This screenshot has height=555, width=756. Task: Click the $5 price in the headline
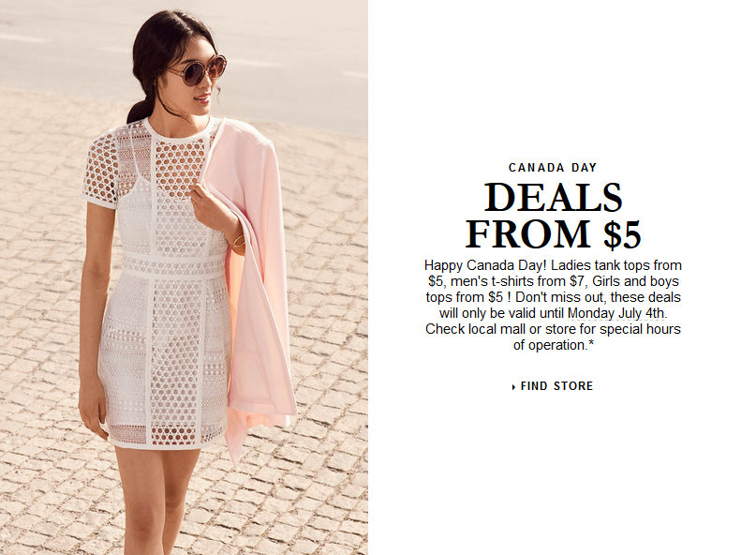point(622,234)
